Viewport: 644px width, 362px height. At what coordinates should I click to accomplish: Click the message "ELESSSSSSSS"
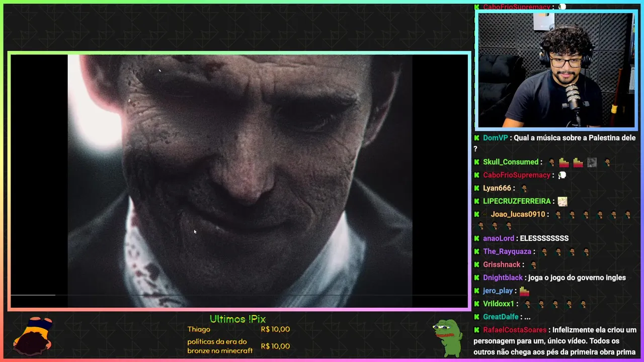pos(544,238)
